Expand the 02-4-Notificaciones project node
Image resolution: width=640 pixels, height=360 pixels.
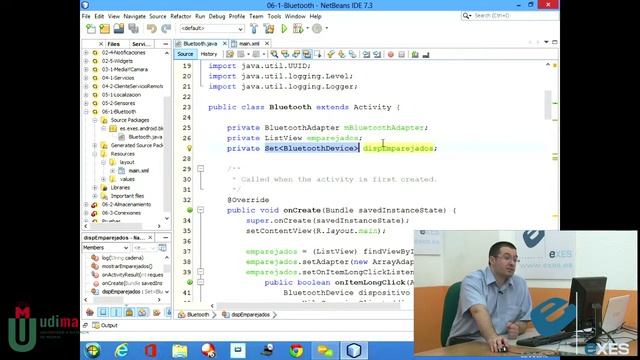click(86, 53)
